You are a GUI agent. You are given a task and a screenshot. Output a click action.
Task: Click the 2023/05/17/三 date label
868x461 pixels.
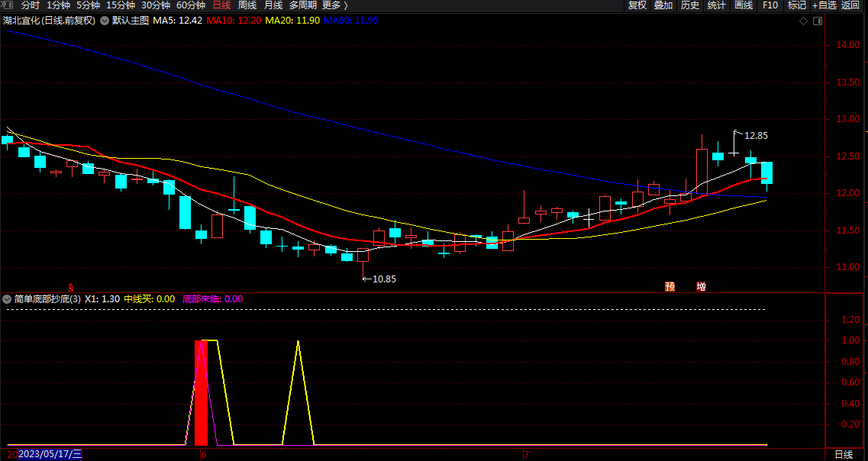coord(50,455)
